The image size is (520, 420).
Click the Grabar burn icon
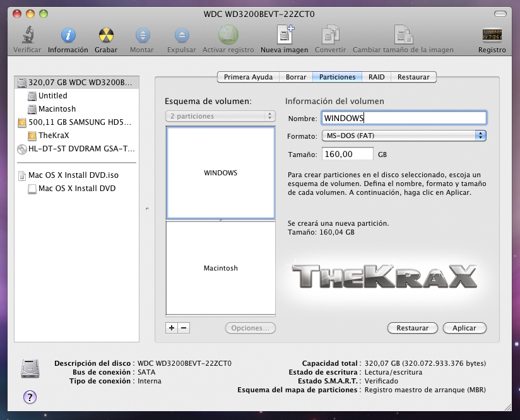pyautogui.click(x=106, y=35)
